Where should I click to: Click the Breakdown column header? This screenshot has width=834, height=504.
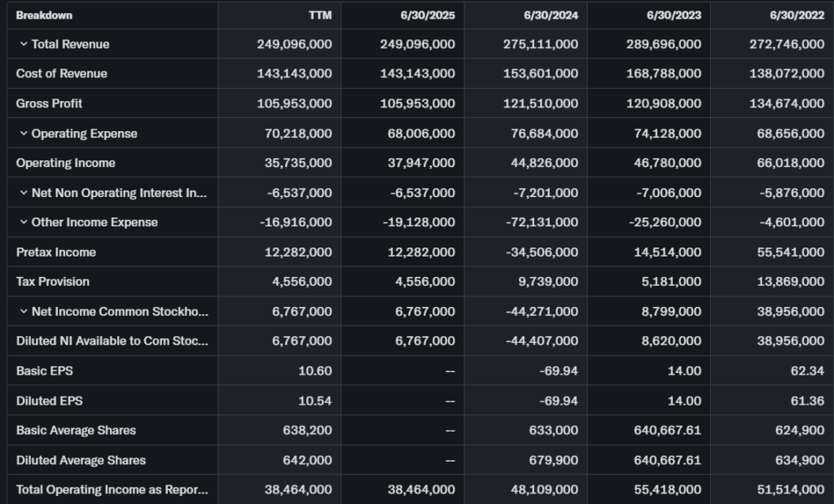click(x=44, y=15)
